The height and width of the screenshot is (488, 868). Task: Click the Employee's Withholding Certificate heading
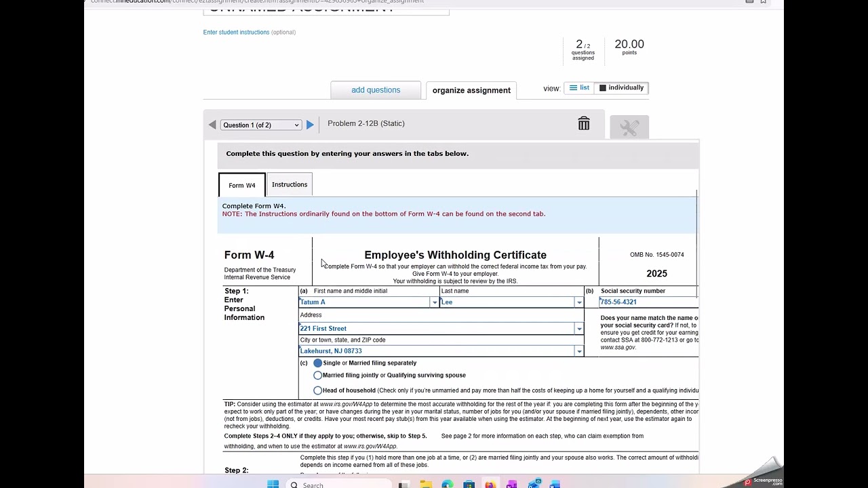pyautogui.click(x=456, y=255)
